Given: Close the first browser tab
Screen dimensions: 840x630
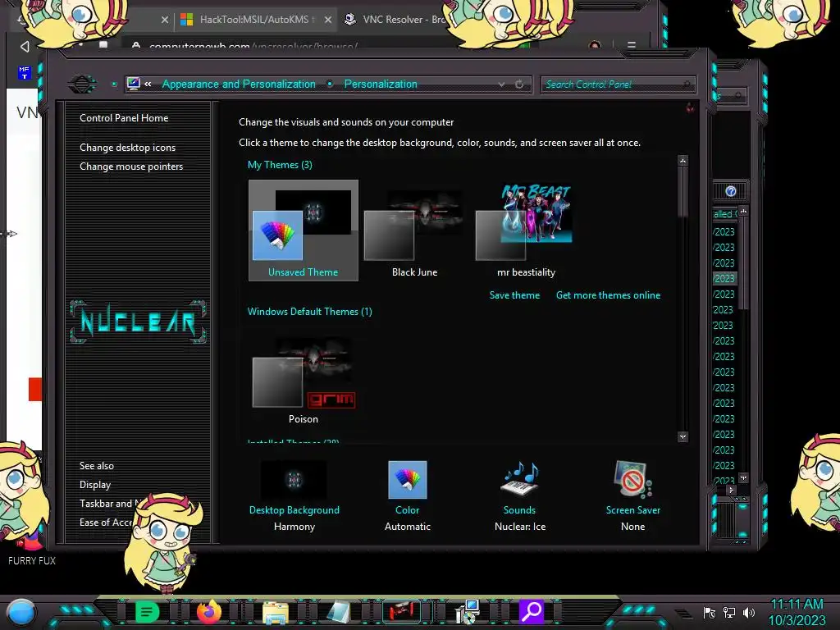Looking at the screenshot, I should click(164, 20).
